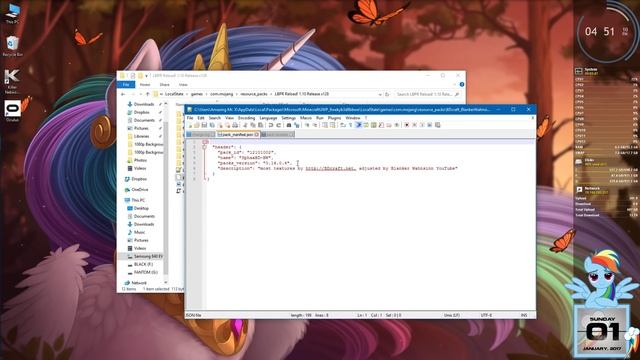The image size is (640, 360).
Task: Click "UTF-8" in Notepad++ status bar
Action: coord(486,315)
